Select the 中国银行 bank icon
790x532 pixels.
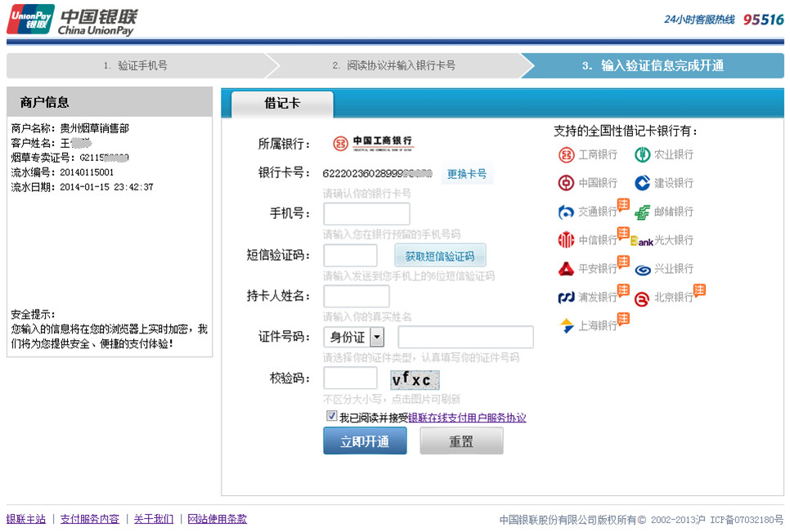[566, 183]
